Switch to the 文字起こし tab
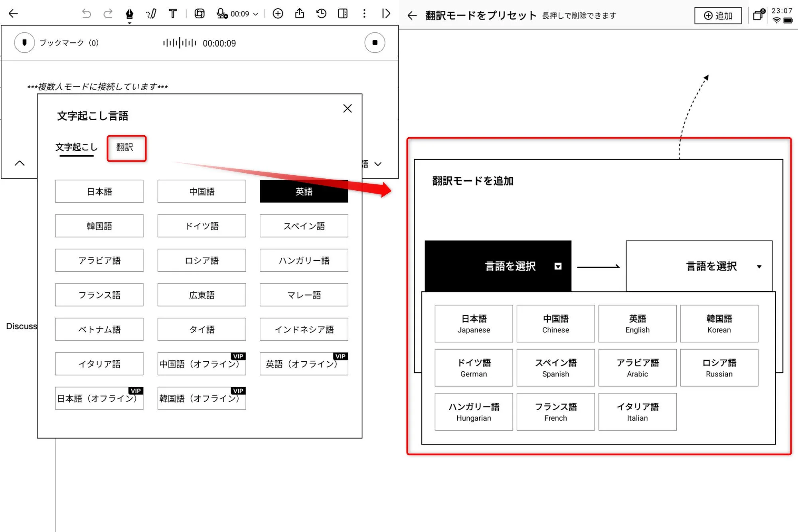Viewport: 798px width, 532px height. click(77, 148)
